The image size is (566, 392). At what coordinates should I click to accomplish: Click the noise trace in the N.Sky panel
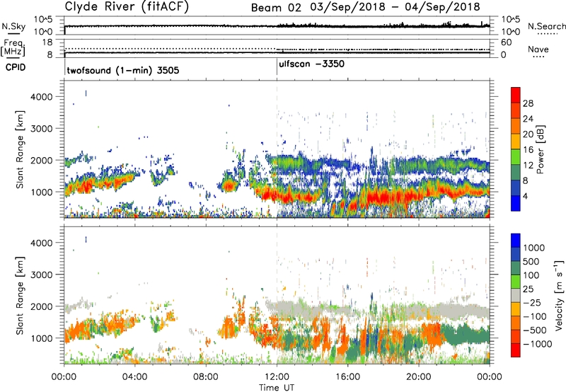point(277,26)
